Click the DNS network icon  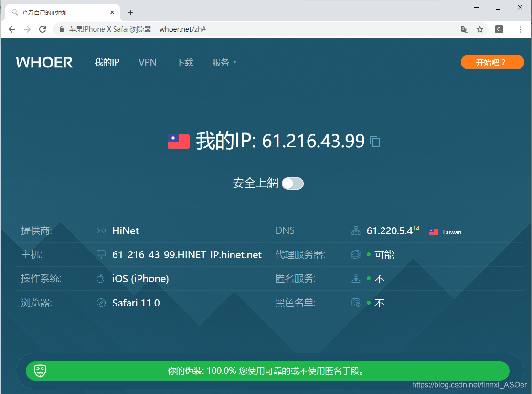click(356, 230)
